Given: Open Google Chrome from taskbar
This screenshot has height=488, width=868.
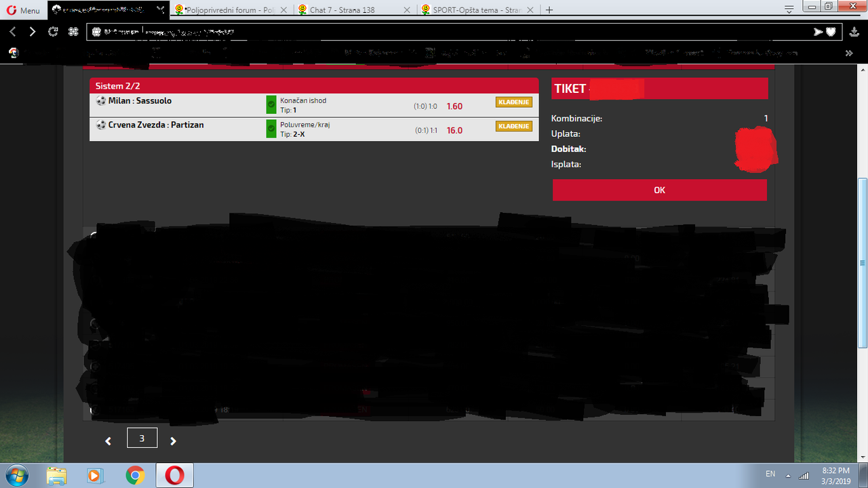Looking at the screenshot, I should [134, 476].
